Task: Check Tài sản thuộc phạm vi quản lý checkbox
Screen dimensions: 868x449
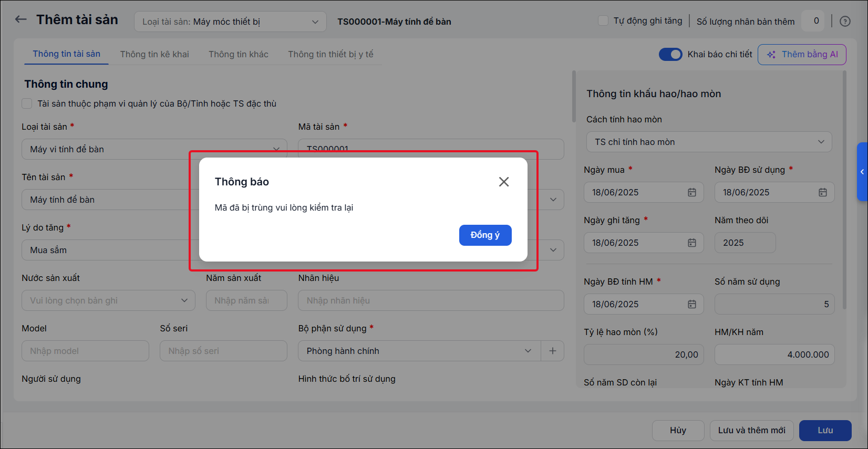Action: (27, 103)
